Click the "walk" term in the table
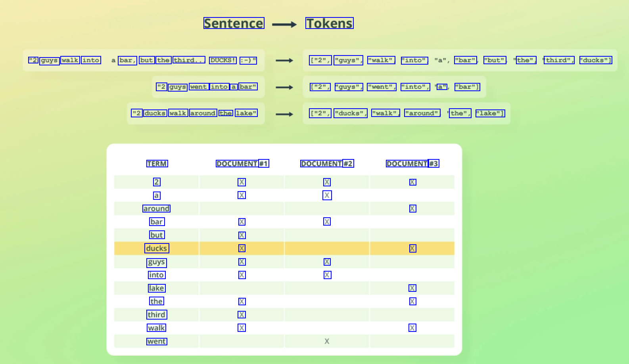Image resolution: width=629 pixels, height=364 pixels. pyautogui.click(x=157, y=328)
